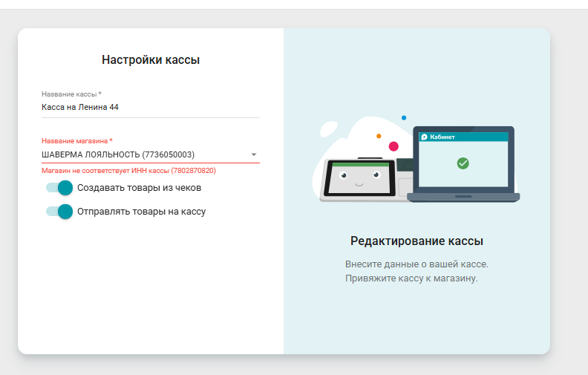This screenshot has width=588, height=375.
Task: Toggle Отправлять товары на кассу switch
Action: (59, 212)
